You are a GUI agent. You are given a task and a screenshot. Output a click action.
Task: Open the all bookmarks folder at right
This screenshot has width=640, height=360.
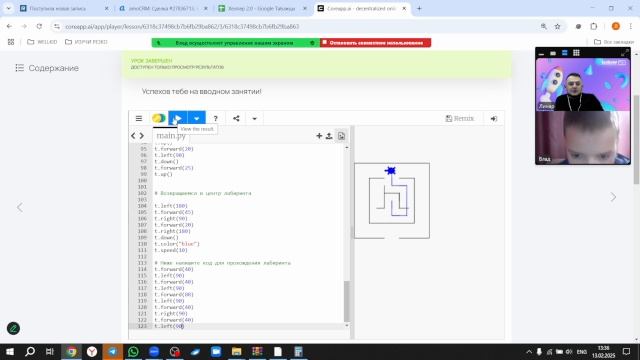tap(613, 42)
